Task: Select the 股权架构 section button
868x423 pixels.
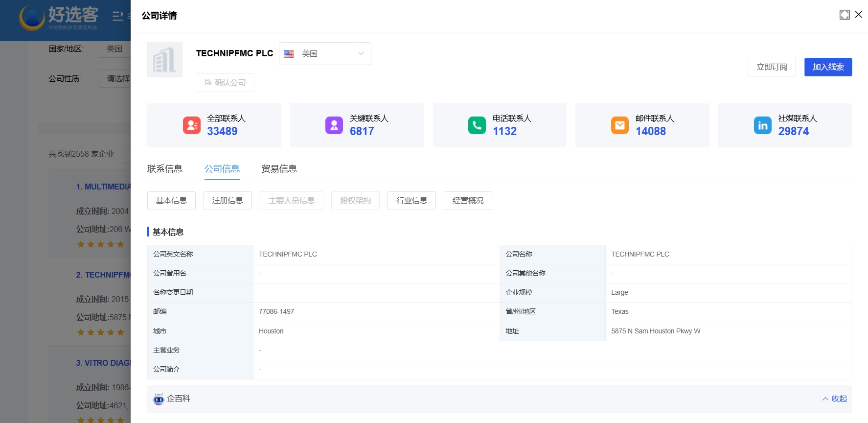Action: (x=355, y=201)
